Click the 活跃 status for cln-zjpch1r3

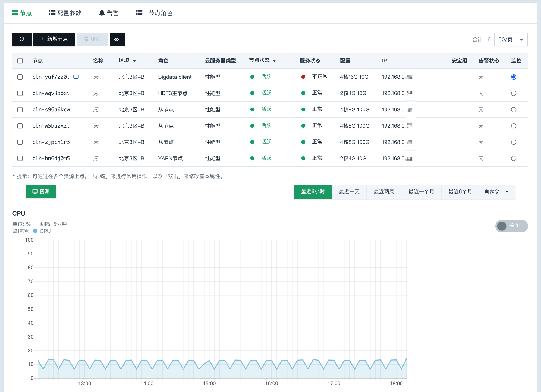[x=266, y=142]
